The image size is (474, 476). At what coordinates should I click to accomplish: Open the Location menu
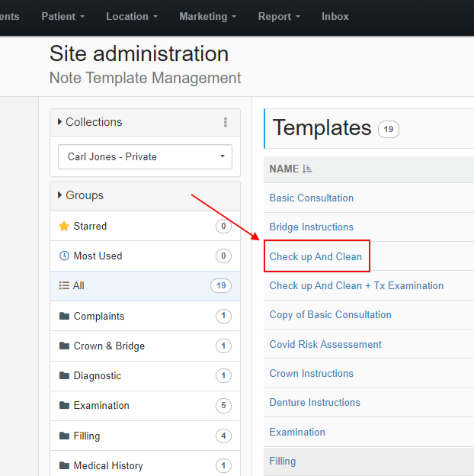click(132, 16)
